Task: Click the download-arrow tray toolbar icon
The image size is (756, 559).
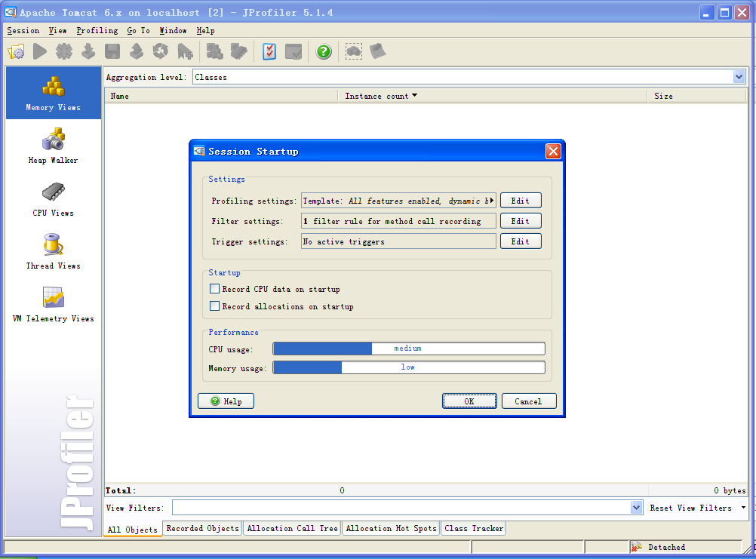Action: (88, 51)
